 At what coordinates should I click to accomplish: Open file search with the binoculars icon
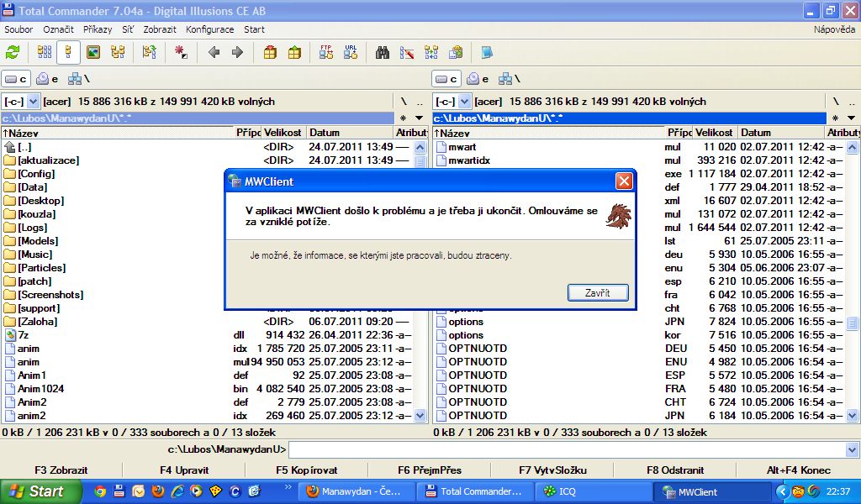click(x=383, y=53)
